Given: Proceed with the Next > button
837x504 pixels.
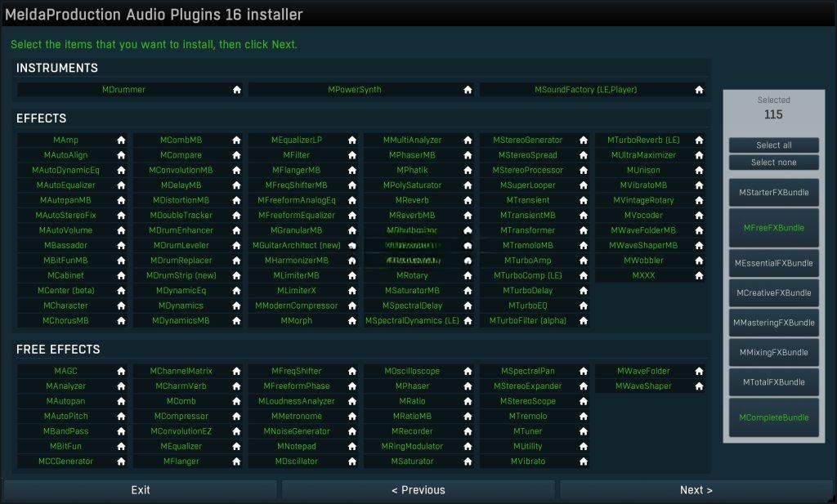Looking at the screenshot, I should [x=696, y=490].
